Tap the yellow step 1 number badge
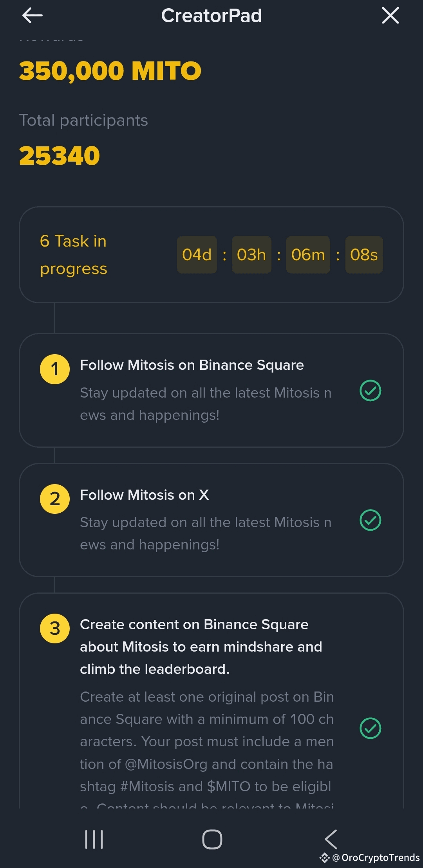 pyautogui.click(x=55, y=369)
